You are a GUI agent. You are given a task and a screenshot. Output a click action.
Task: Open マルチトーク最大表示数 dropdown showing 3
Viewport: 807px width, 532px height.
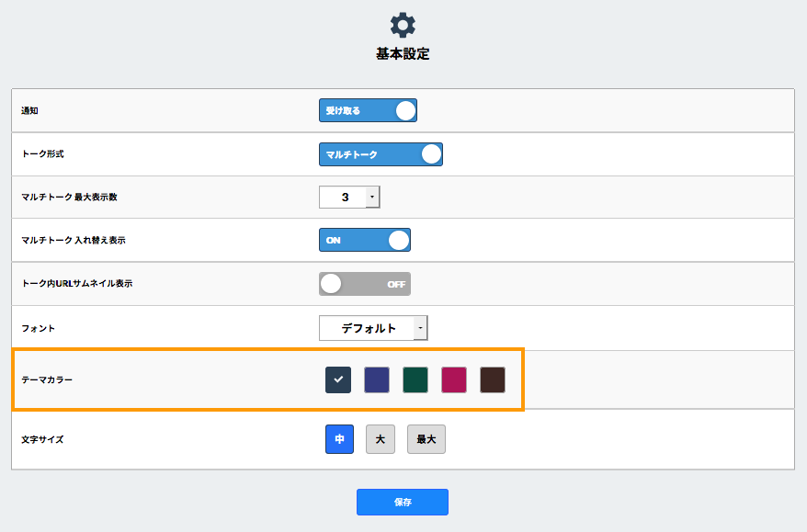pyautogui.click(x=349, y=198)
